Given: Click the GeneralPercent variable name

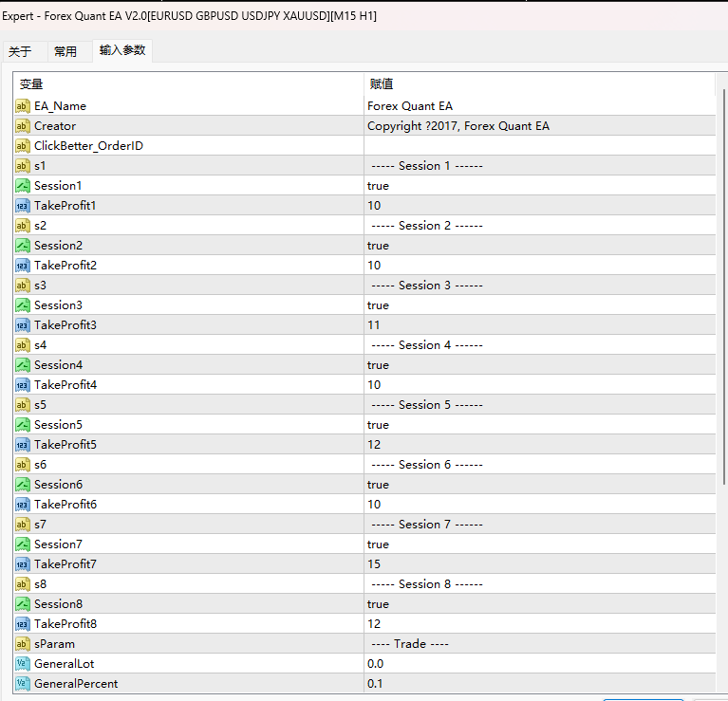Looking at the screenshot, I should (x=76, y=684).
